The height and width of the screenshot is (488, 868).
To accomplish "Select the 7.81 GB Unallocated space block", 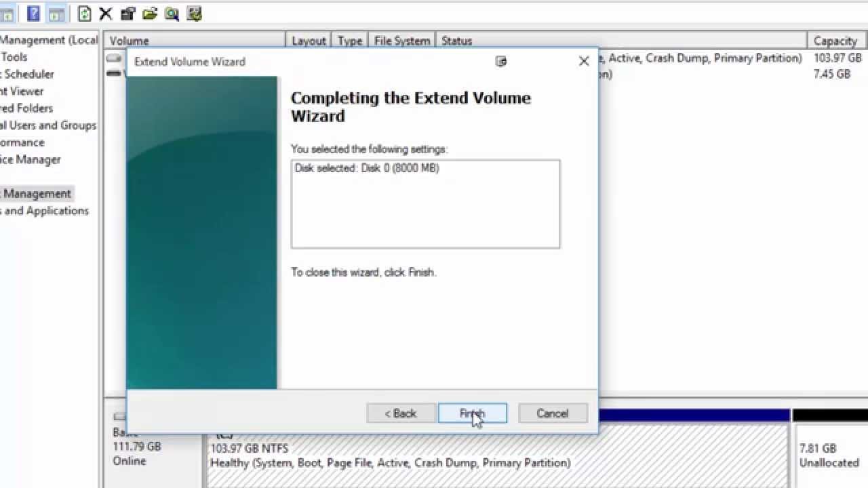I will coord(831,455).
